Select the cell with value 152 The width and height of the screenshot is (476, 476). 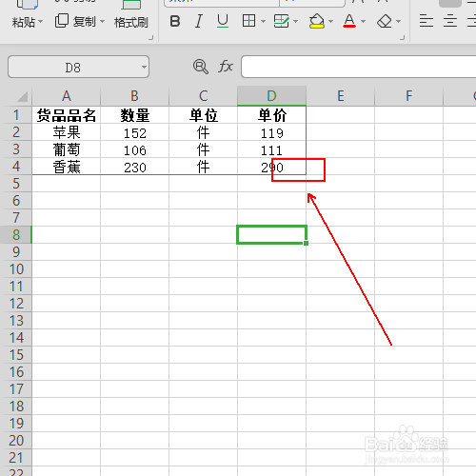[134, 132]
